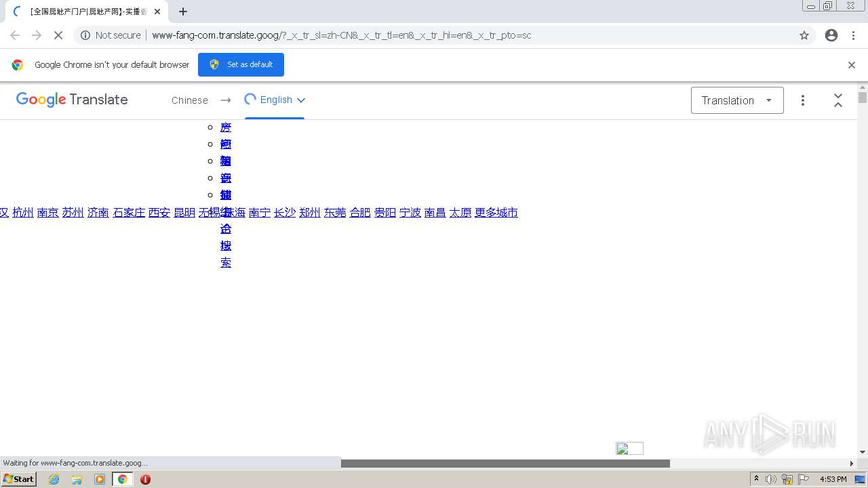Open the 太原 city link

[460, 213]
